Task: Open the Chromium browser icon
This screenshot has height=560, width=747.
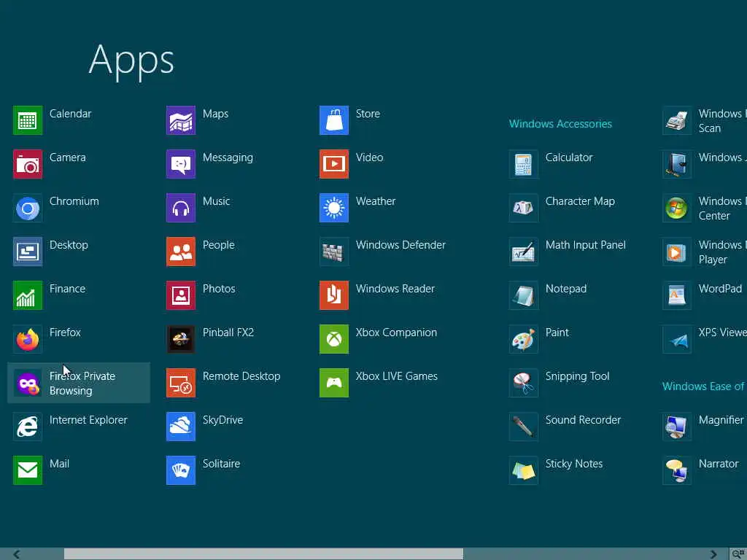Action: pyautogui.click(x=28, y=208)
